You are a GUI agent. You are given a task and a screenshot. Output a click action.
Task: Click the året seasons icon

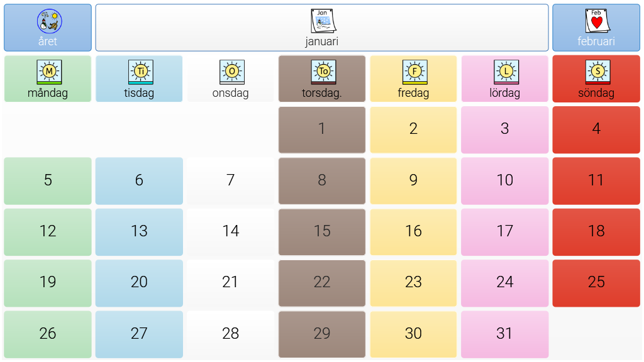48,21
